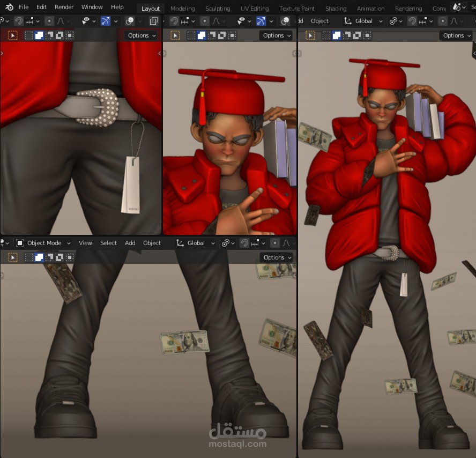The height and width of the screenshot is (458, 476).
Task: Switch to the Sculpting workspace tab
Action: pos(218,9)
